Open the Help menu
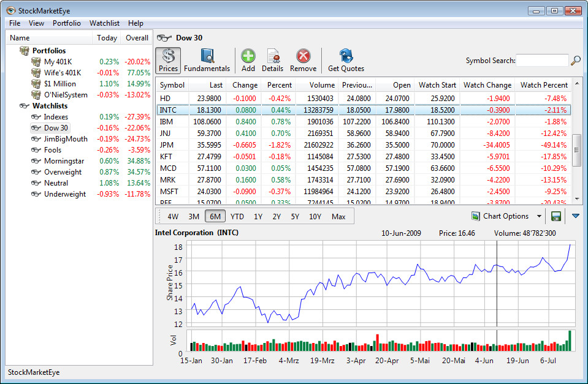Viewport: 588px width, 384px height. [136, 23]
